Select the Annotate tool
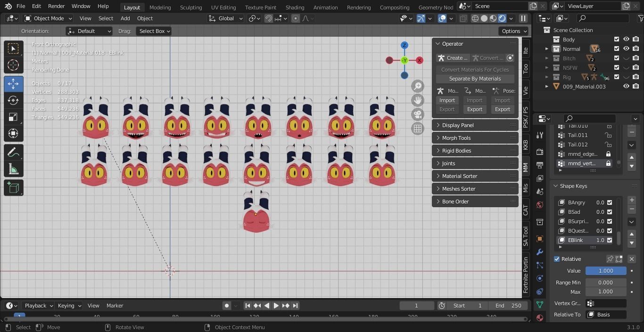The height and width of the screenshot is (332, 644). [14, 153]
